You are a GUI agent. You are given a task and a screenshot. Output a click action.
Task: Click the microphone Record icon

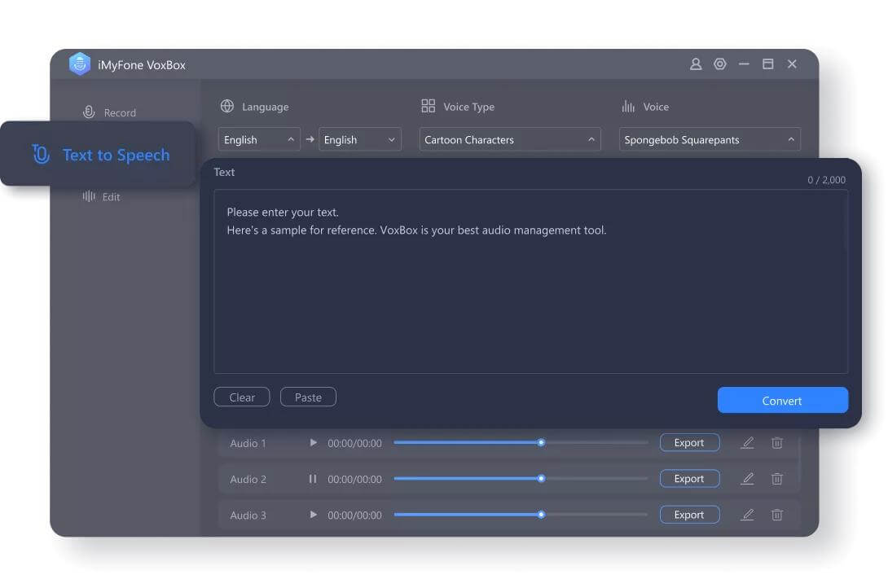89,112
